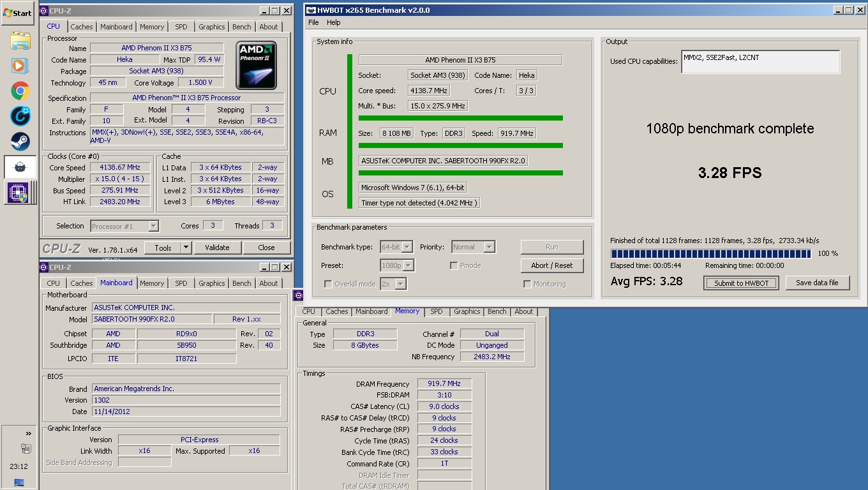Click the DRAM Frequency 919.7 MHz field

point(445,383)
